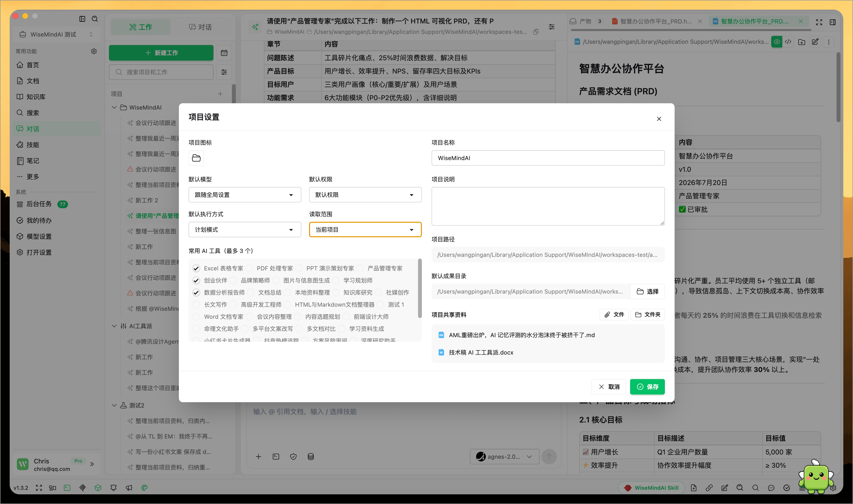Check the 品牌策略师 tool
Image resolution: width=853 pixels, height=504 pixels.
[x=233, y=281]
